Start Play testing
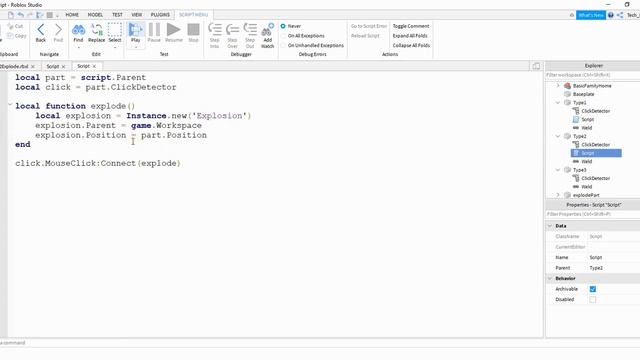The width and height of the screenshot is (640, 360). (x=136, y=32)
